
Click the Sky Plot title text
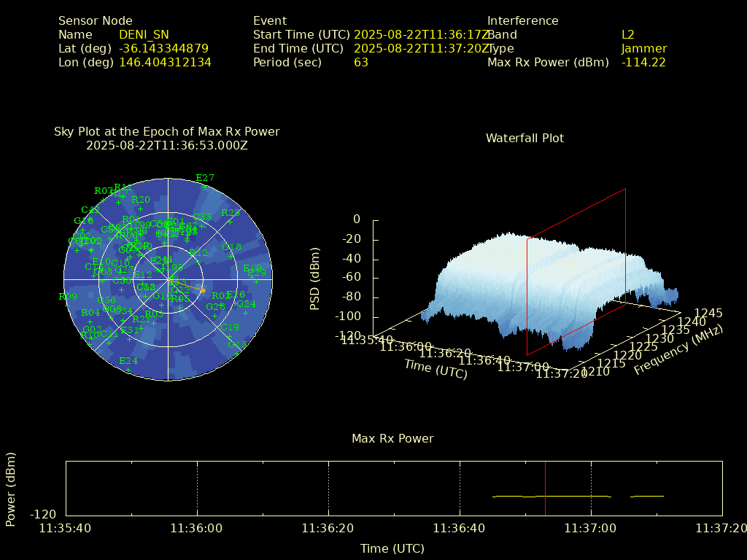(166, 132)
